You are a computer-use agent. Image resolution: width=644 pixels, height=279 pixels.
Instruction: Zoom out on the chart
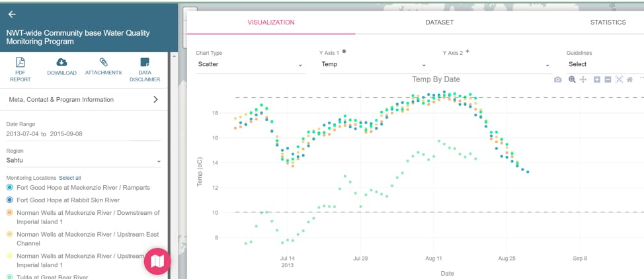tap(608, 80)
